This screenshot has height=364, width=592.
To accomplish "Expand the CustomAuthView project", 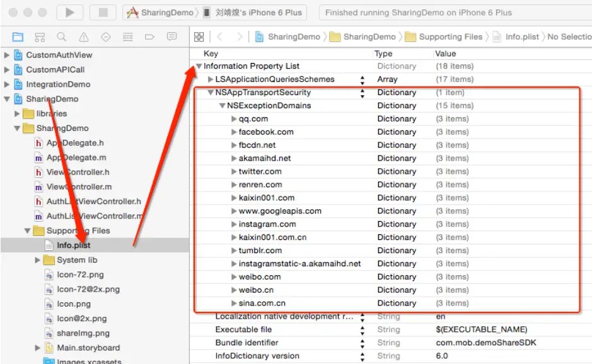I will [x=6, y=55].
